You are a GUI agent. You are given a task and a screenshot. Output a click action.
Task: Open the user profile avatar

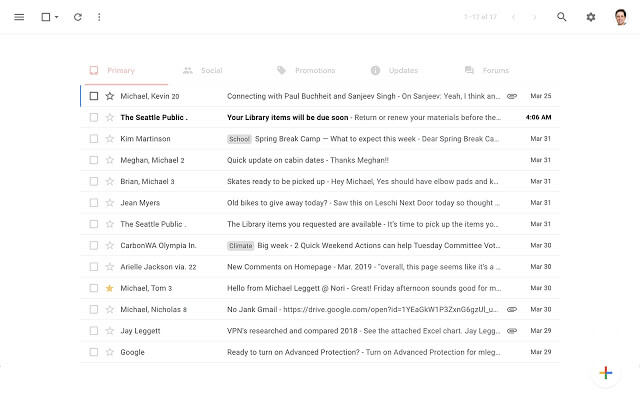[620, 17]
